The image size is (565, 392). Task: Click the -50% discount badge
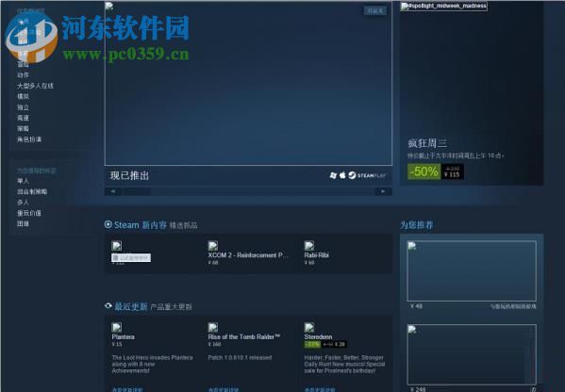(x=424, y=171)
